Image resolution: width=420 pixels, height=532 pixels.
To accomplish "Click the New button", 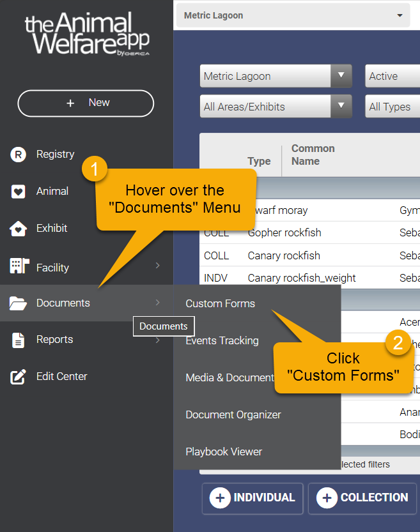I will pyautogui.click(x=86, y=103).
